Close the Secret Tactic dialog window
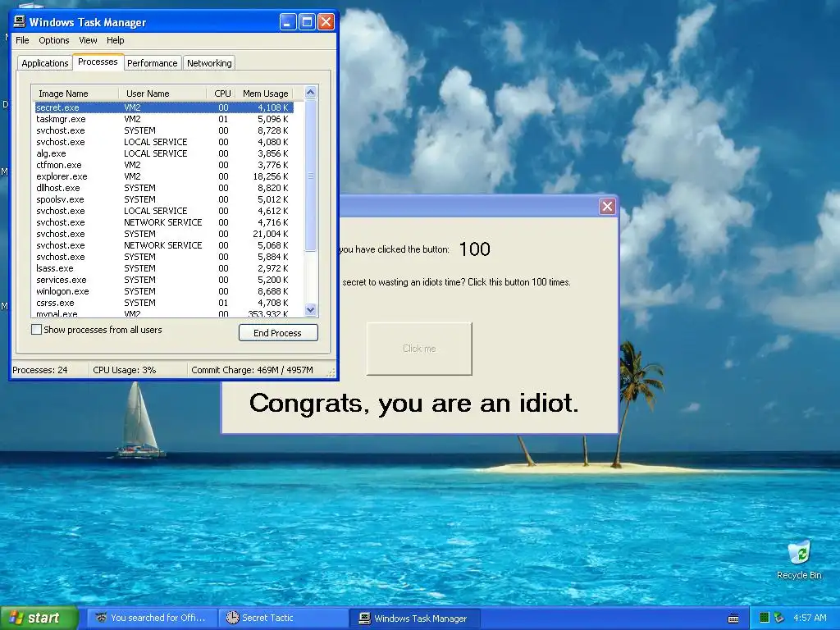 point(607,206)
